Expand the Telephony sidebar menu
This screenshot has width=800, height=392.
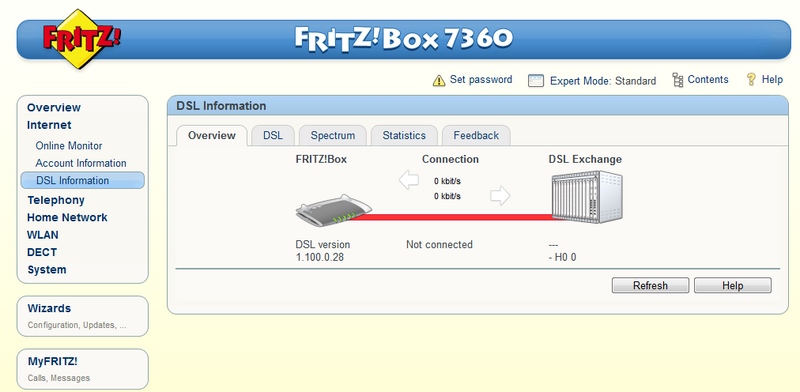[x=56, y=200]
